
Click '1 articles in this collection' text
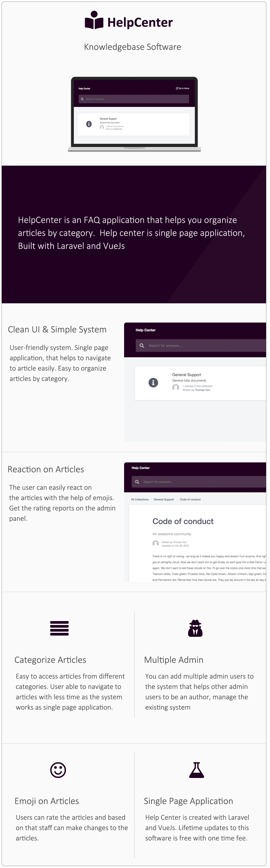tap(198, 386)
